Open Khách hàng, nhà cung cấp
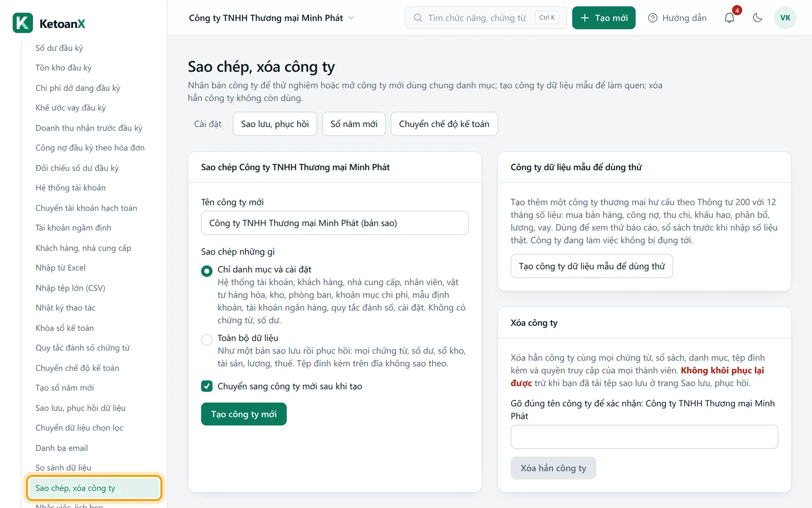The height and width of the screenshot is (508, 812). [x=83, y=248]
